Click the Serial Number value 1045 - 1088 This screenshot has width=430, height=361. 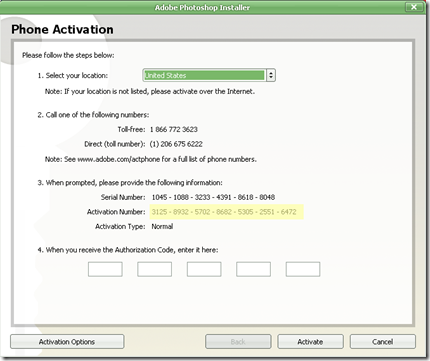pyautogui.click(x=213, y=197)
